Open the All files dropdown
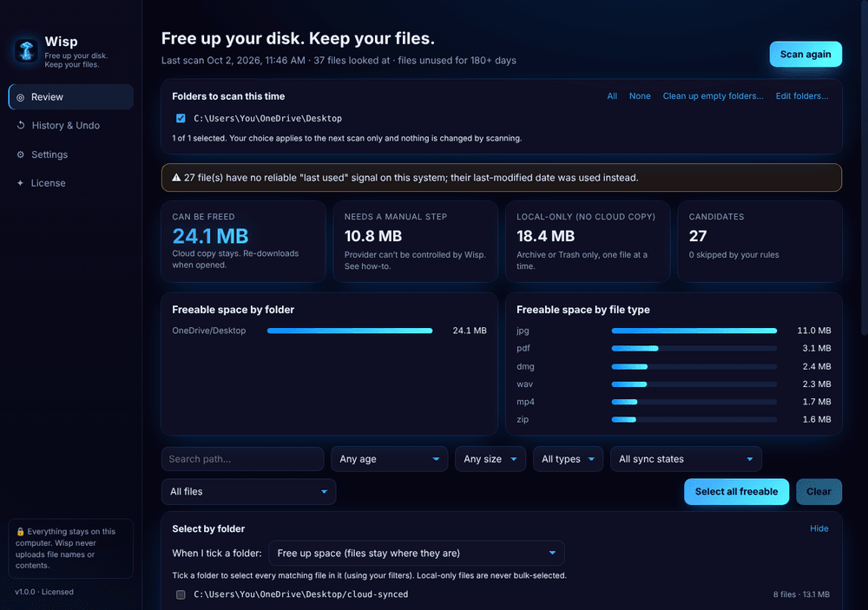Image resolution: width=868 pixels, height=610 pixels. 248,491
